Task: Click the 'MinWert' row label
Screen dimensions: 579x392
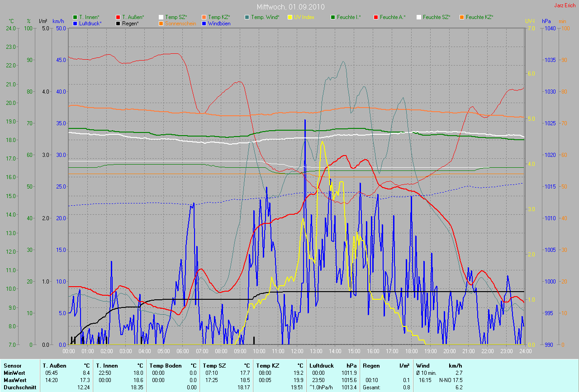Action: point(14,373)
